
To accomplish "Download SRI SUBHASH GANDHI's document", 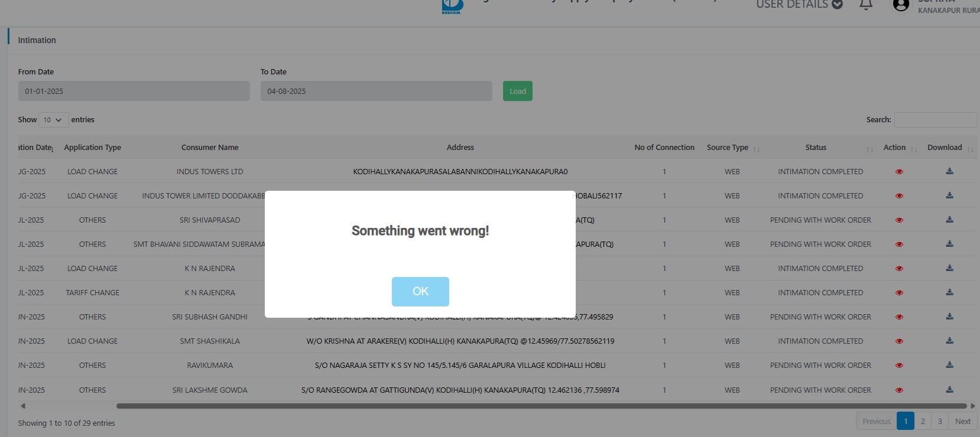I will pyautogui.click(x=949, y=317).
